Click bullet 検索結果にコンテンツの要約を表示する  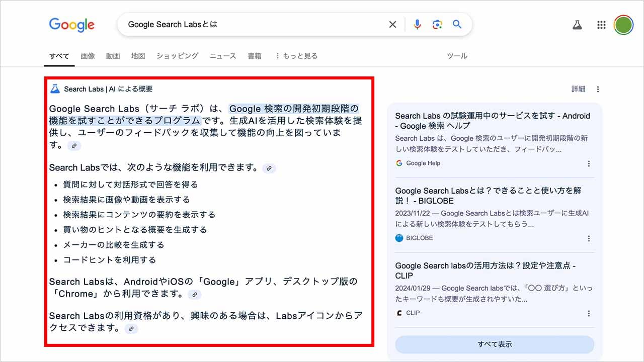coord(139,215)
